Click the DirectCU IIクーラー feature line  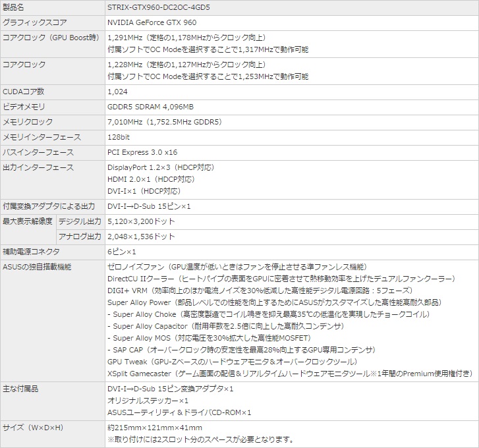[x=281, y=279]
